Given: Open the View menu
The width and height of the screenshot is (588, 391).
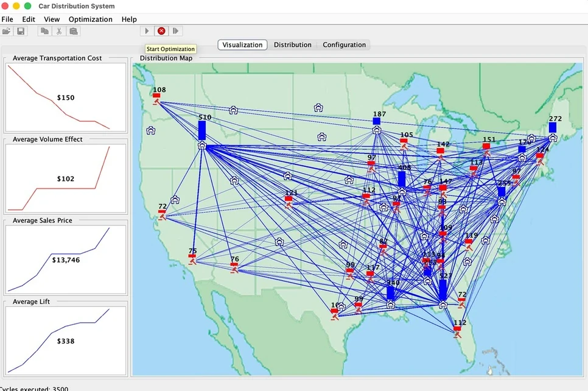Looking at the screenshot, I should (x=52, y=19).
